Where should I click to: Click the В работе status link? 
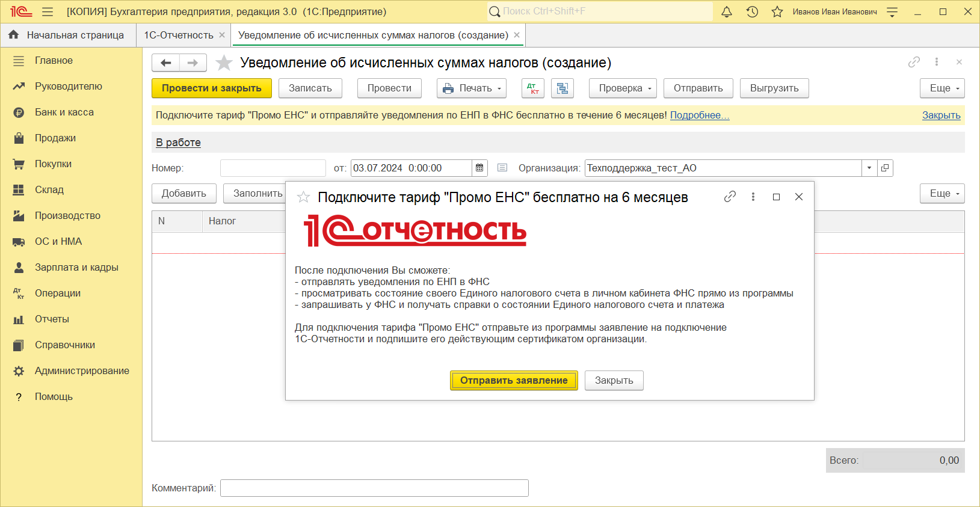pos(178,143)
